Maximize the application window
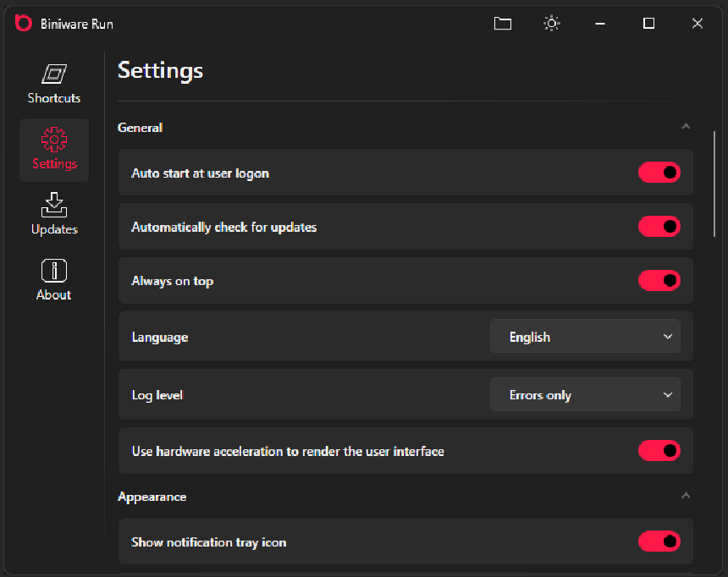This screenshot has height=577, width=728. [648, 23]
